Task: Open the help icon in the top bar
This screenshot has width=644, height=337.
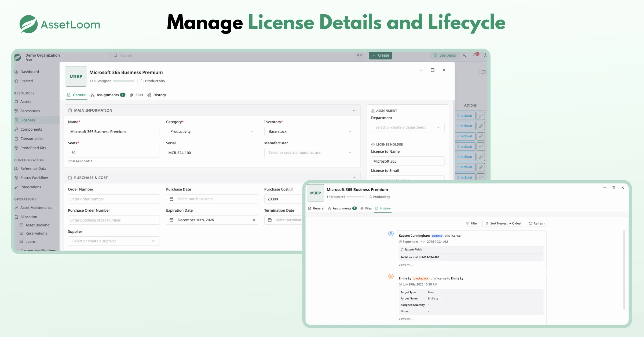Action: [485, 55]
